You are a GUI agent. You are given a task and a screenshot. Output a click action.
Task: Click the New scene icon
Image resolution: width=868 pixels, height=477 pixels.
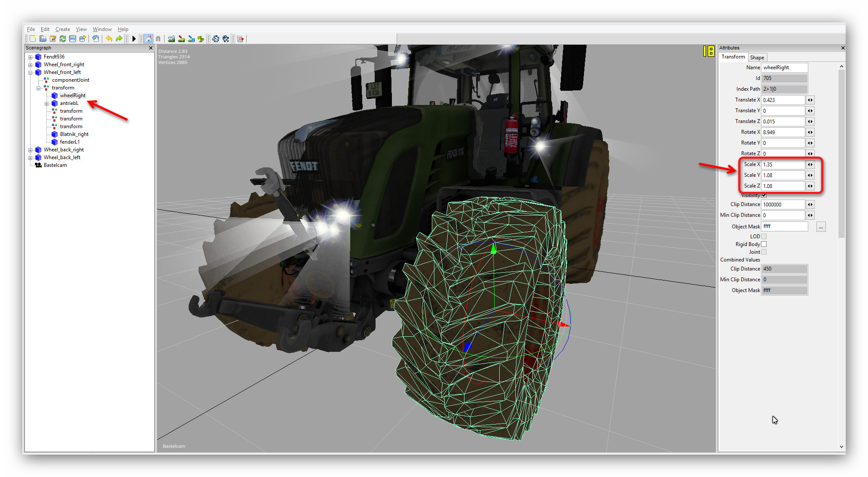(x=33, y=39)
